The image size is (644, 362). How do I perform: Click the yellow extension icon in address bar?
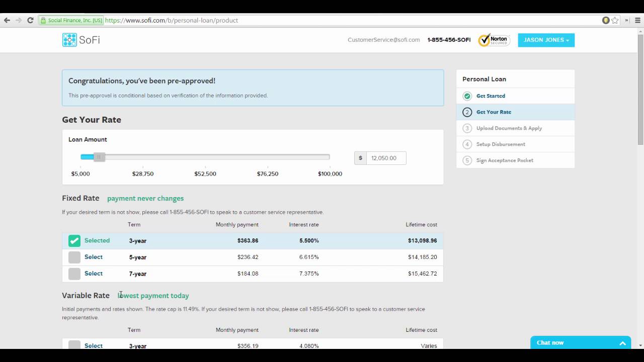pos(606,21)
